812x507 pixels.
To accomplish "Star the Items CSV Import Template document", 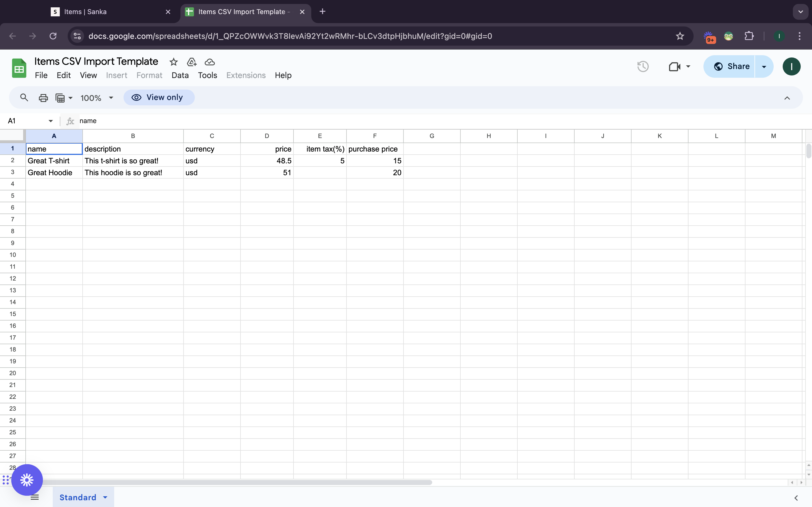I will (173, 62).
